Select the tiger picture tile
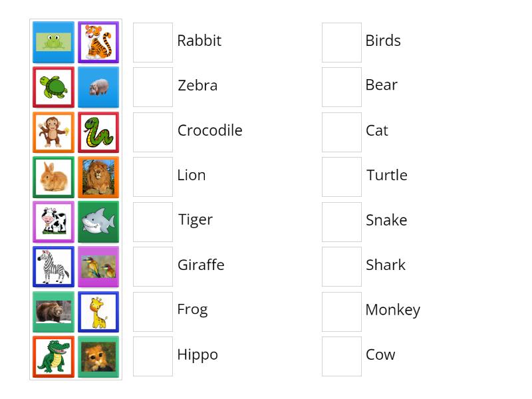532x399 pixels. click(98, 41)
